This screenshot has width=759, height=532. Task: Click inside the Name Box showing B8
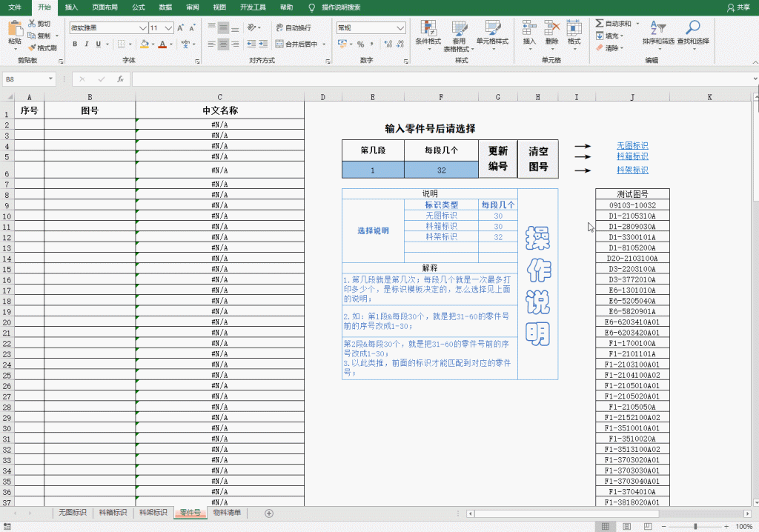(x=26, y=78)
